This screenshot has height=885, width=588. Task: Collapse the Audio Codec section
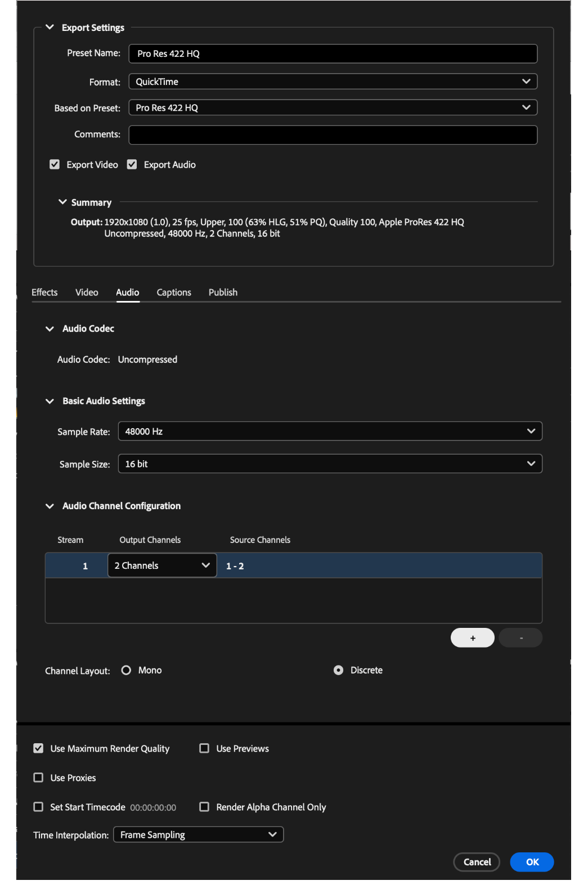coord(50,329)
